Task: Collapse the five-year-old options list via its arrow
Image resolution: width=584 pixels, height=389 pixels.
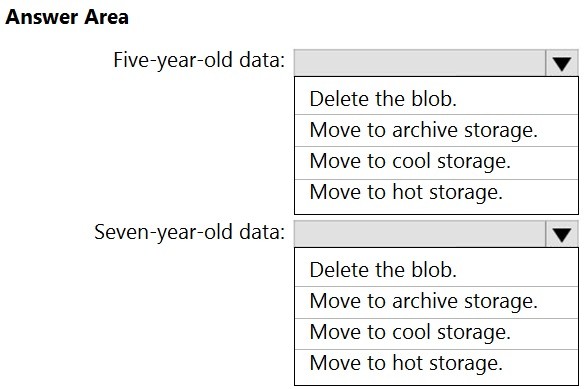Action: click(562, 63)
